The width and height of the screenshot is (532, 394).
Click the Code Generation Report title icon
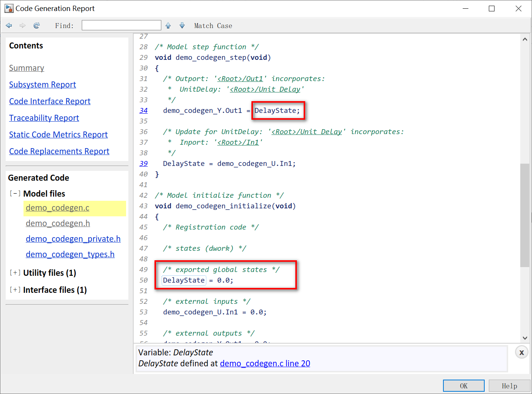coord(9,8)
